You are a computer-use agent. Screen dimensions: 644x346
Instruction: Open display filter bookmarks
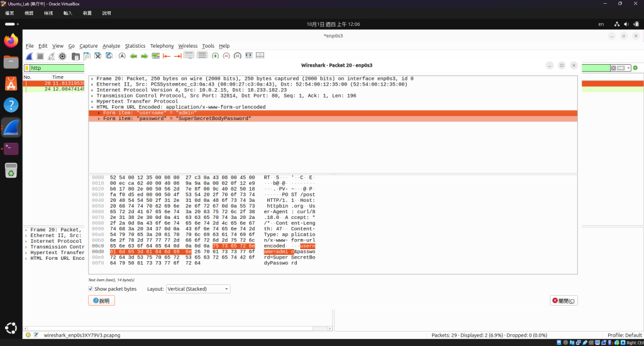point(26,68)
